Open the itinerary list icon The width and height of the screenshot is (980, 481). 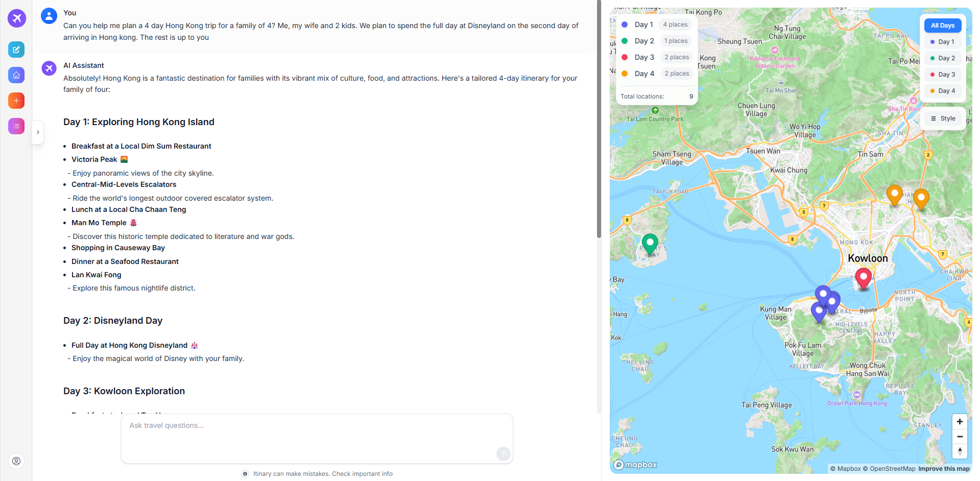tap(16, 126)
